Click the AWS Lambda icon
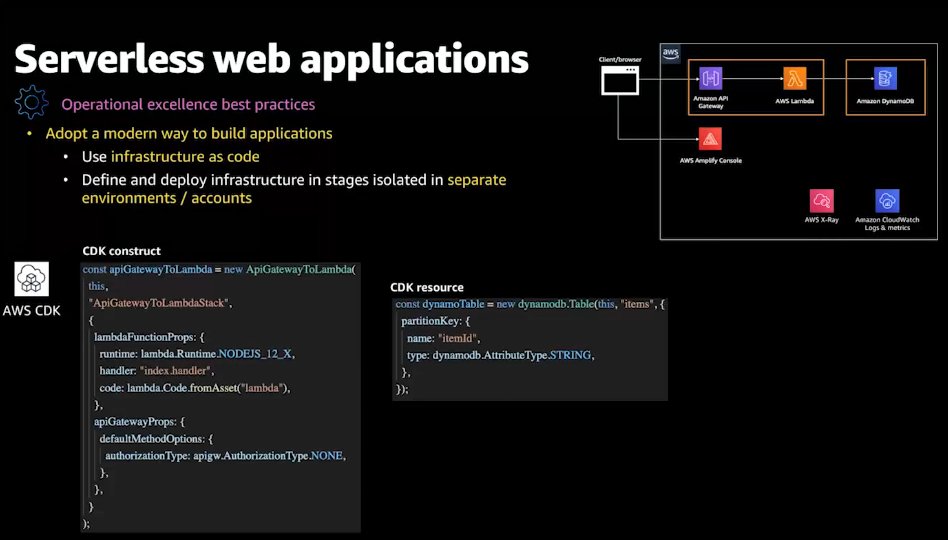The height and width of the screenshot is (540, 948). tap(794, 79)
